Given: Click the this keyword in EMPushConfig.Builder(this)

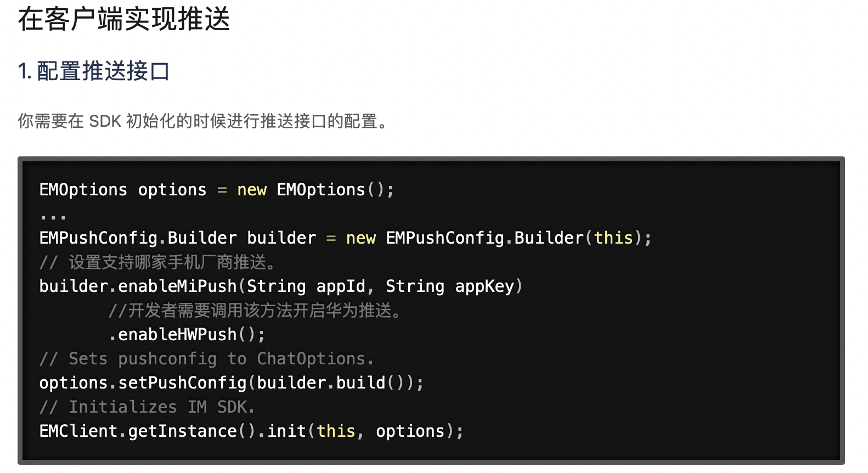Looking at the screenshot, I should [613, 238].
